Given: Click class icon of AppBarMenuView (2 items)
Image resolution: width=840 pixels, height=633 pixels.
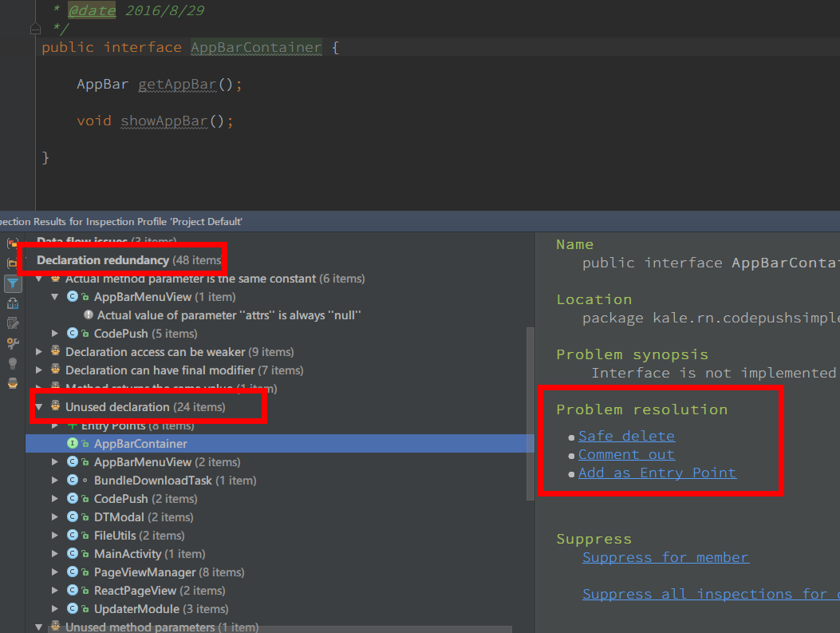Looking at the screenshot, I should [x=73, y=461].
